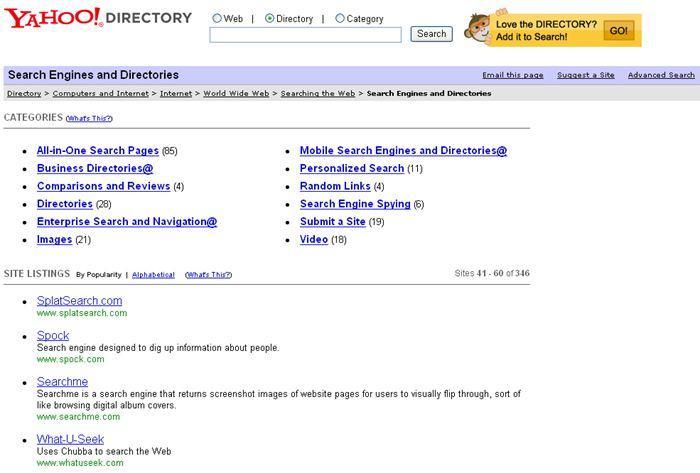Open Advanced Search link

click(x=661, y=75)
